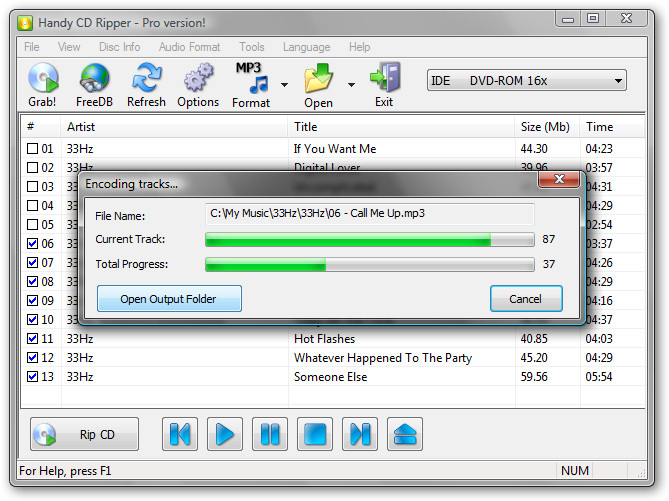Click the NUM status bar indicator

[575, 470]
